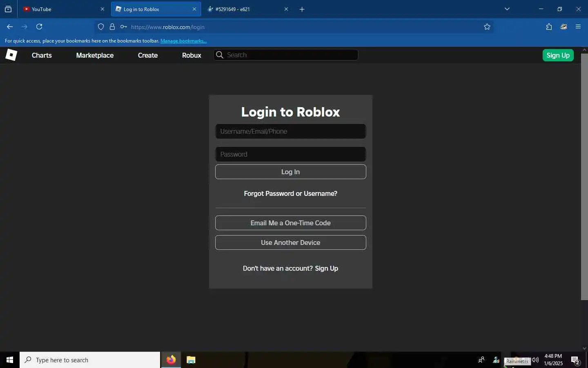Viewport: 588px width, 368px height.
Task: Click the extension icon beside the menu
Action: [x=564, y=27]
